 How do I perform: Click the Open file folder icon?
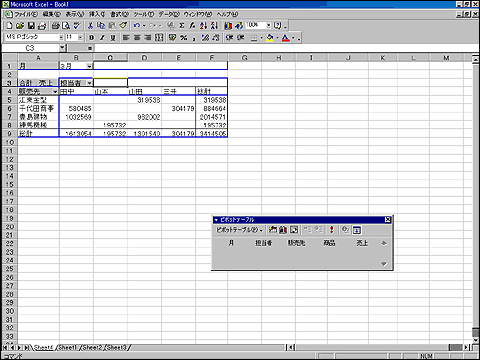[20, 26]
